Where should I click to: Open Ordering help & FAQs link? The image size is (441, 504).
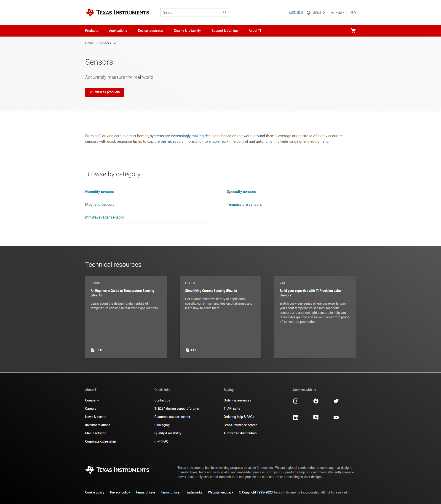tap(239, 417)
